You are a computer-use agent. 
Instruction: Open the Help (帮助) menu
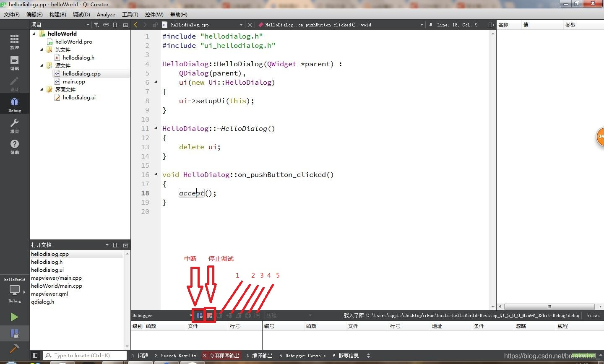(179, 14)
